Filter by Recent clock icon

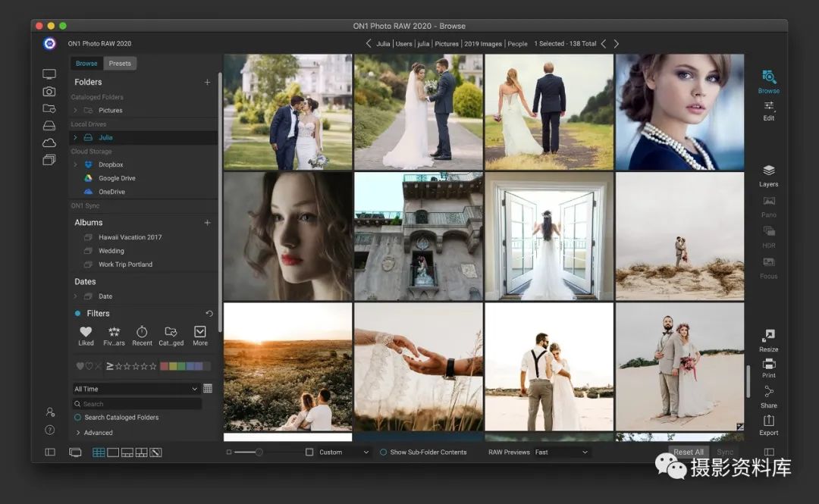point(142,332)
